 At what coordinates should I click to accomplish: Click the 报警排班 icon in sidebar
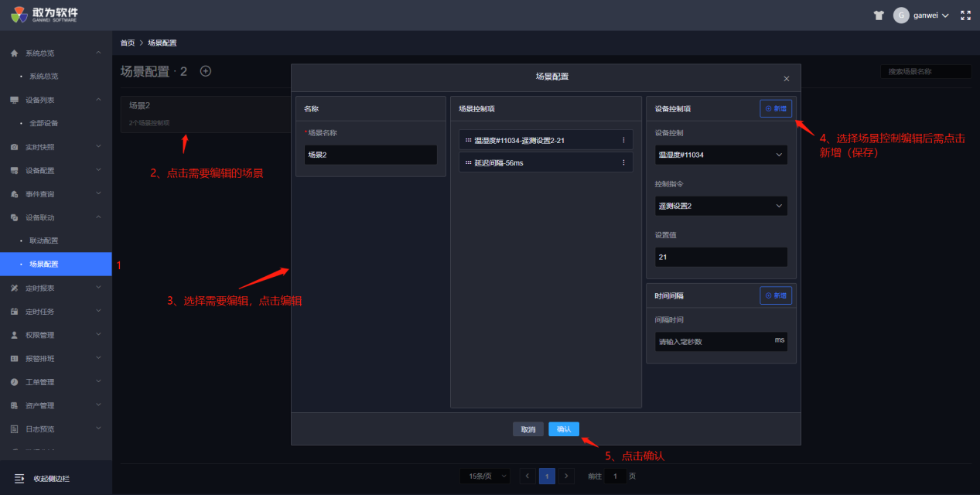[x=15, y=359]
